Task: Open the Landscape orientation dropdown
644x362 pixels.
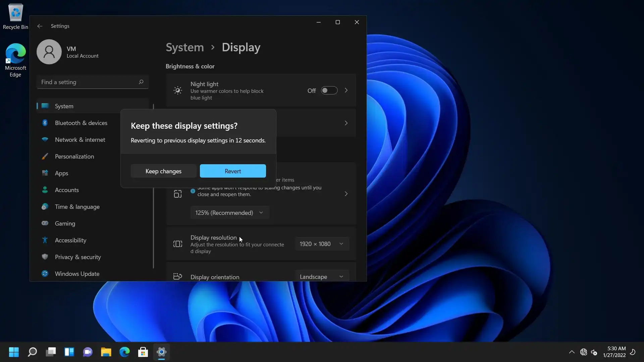Action: pos(321,277)
